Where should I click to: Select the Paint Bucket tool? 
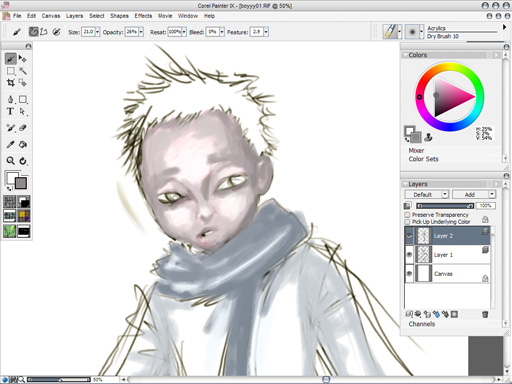(23, 144)
